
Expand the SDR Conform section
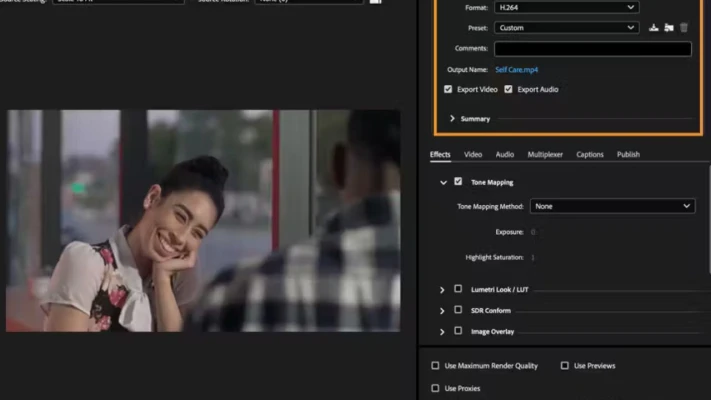coord(442,311)
